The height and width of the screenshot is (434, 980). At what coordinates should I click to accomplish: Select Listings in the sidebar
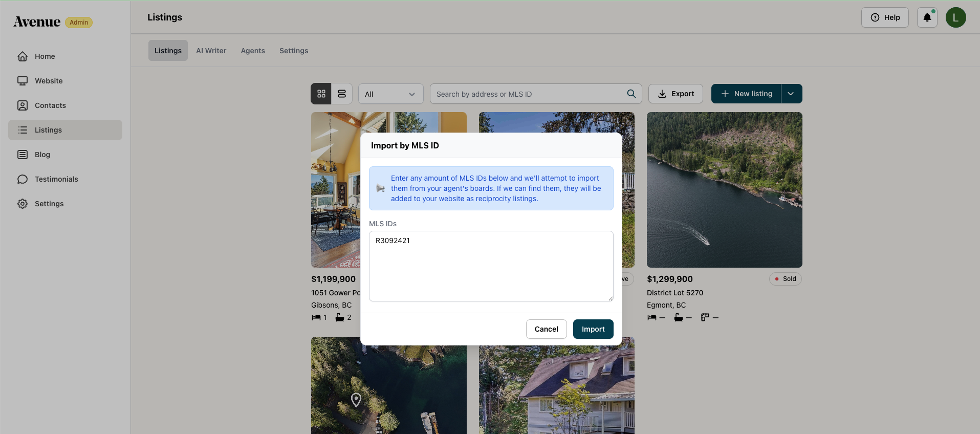point(65,130)
